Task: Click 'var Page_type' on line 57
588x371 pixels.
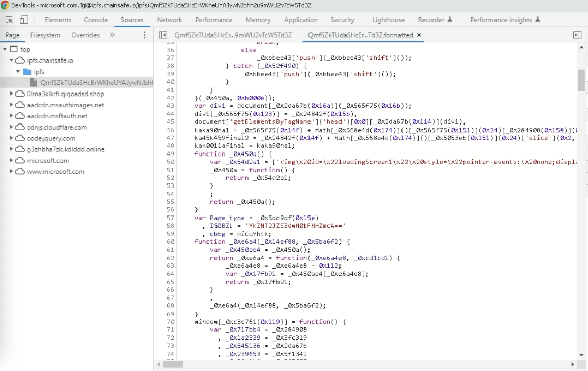Action: click(220, 218)
